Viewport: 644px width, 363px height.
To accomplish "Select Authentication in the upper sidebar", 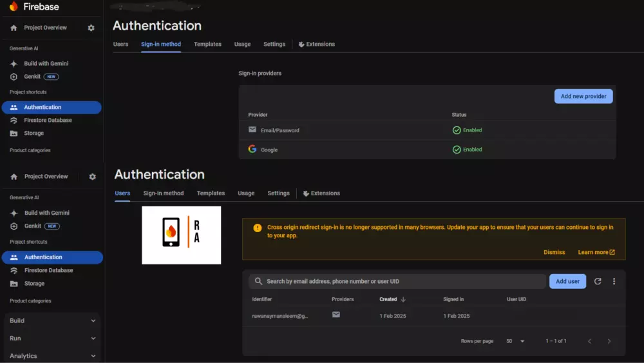I will (52, 107).
